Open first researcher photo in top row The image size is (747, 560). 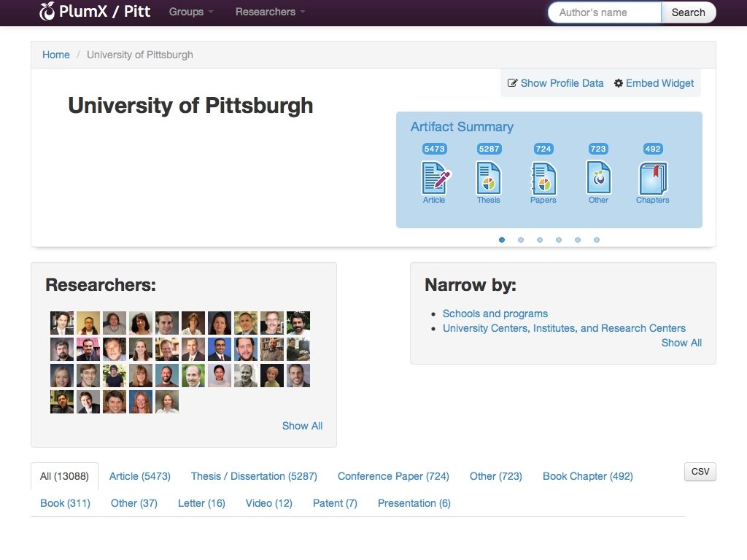pyautogui.click(x=62, y=323)
